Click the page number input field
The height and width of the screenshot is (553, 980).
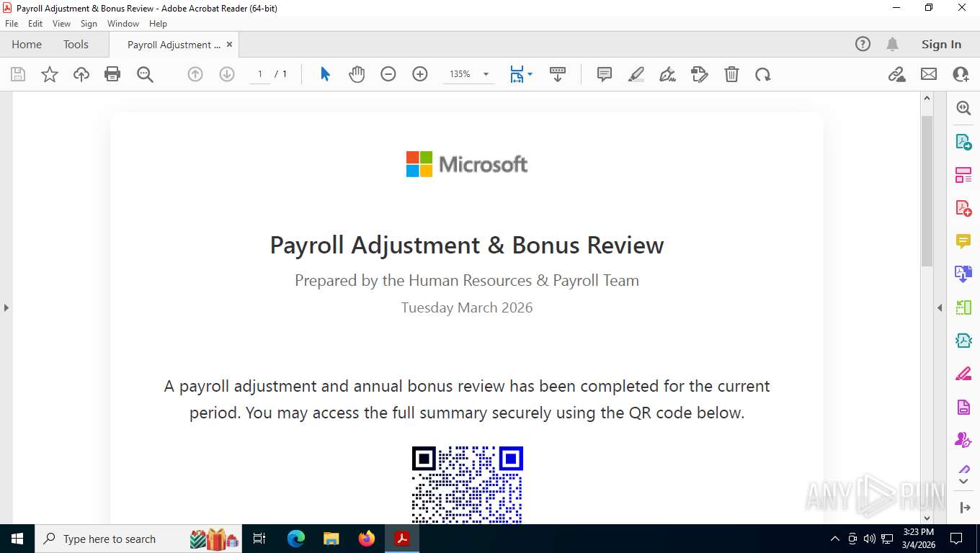pos(259,74)
